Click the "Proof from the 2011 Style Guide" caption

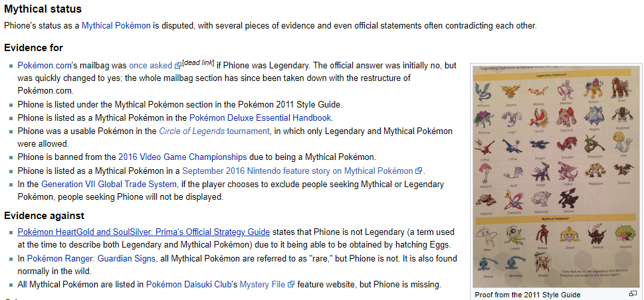click(528, 295)
